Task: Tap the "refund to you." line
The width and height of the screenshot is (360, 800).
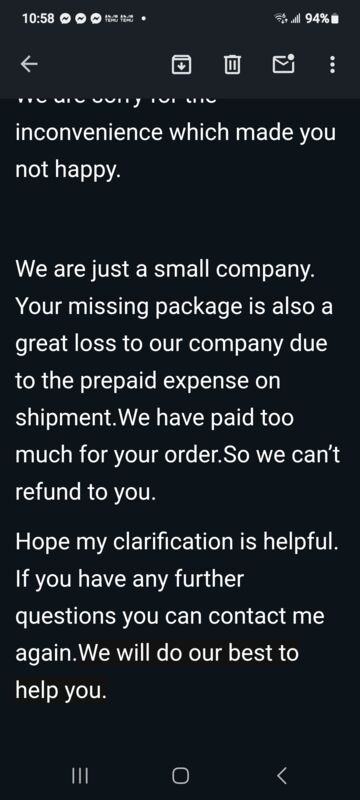Action: click(85, 492)
